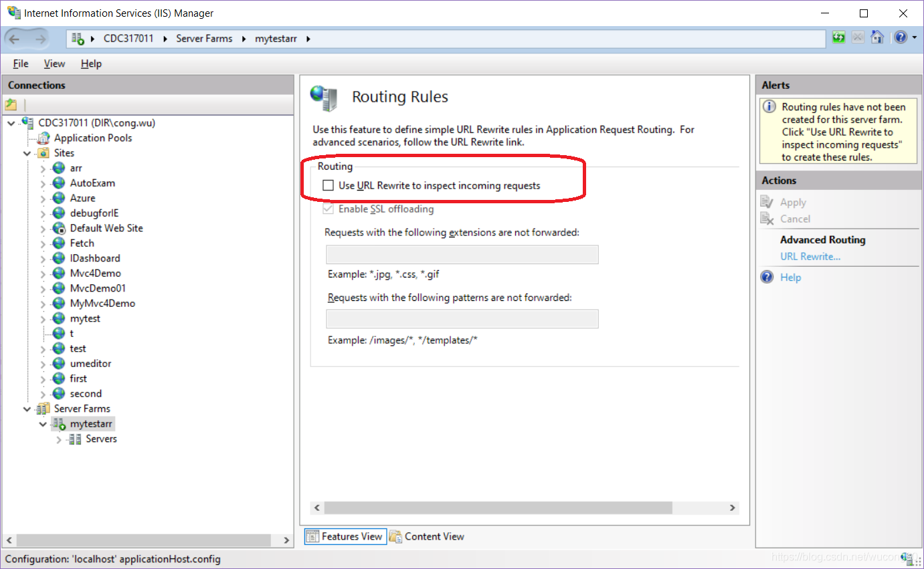924x569 pixels.
Task: Select the t site
Action: pos(72,334)
